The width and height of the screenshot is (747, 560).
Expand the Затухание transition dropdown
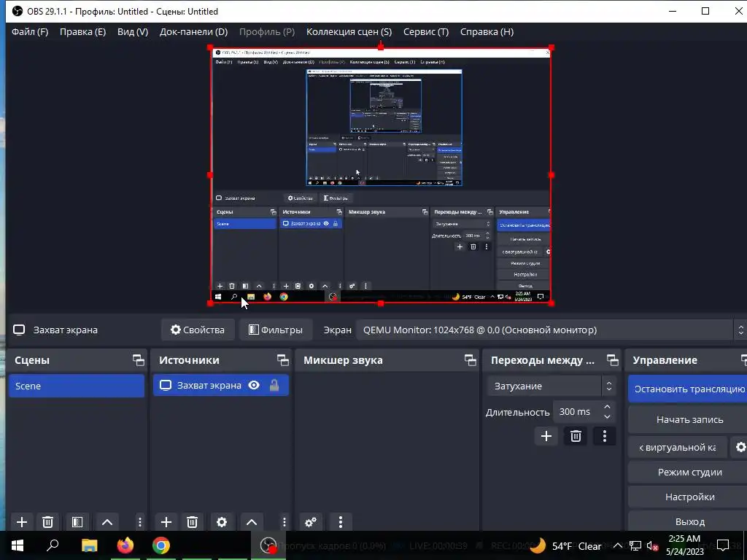(551, 386)
